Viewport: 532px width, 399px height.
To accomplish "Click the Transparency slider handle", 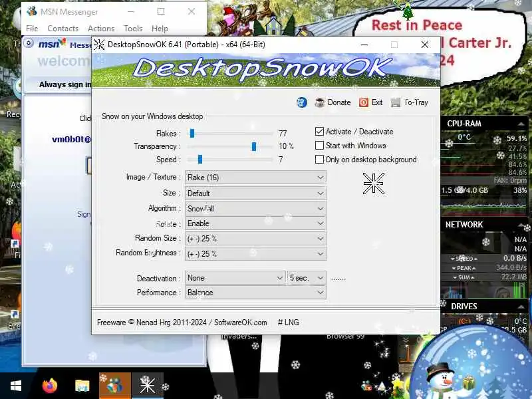I will 254,146.
